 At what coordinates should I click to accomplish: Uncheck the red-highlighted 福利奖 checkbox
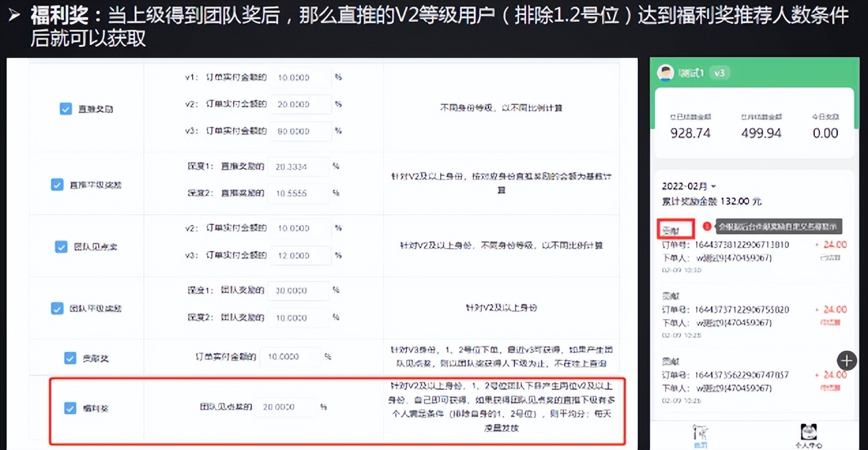[x=69, y=408]
